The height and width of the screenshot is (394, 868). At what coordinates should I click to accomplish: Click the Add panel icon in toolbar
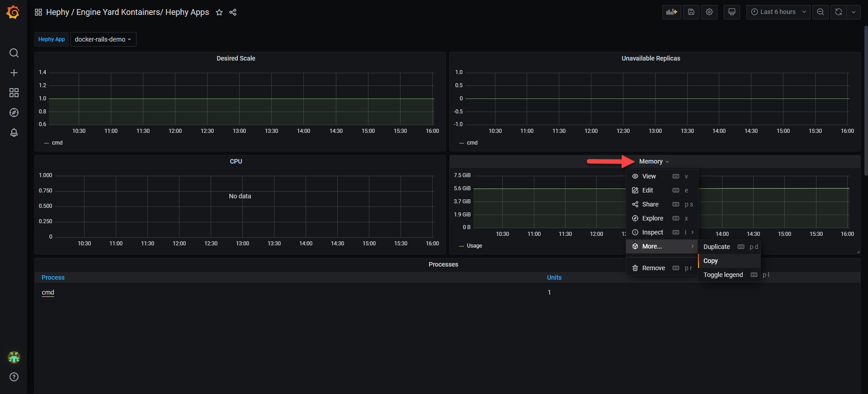point(671,12)
